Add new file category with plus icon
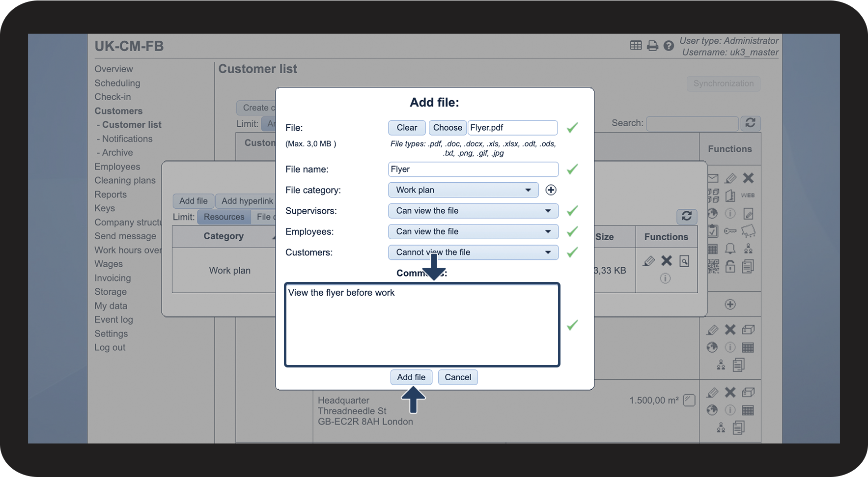 pyautogui.click(x=551, y=190)
